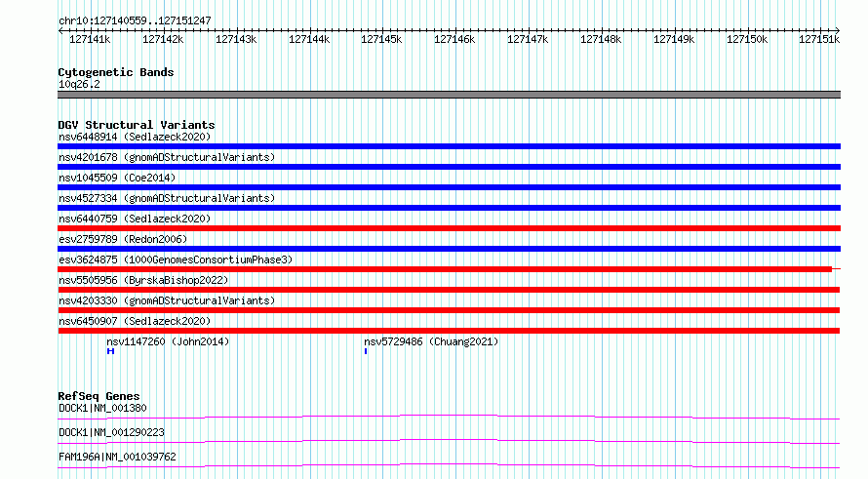Click the 127147k ruler tick label
The height and width of the screenshot is (479, 868).
[528, 39]
